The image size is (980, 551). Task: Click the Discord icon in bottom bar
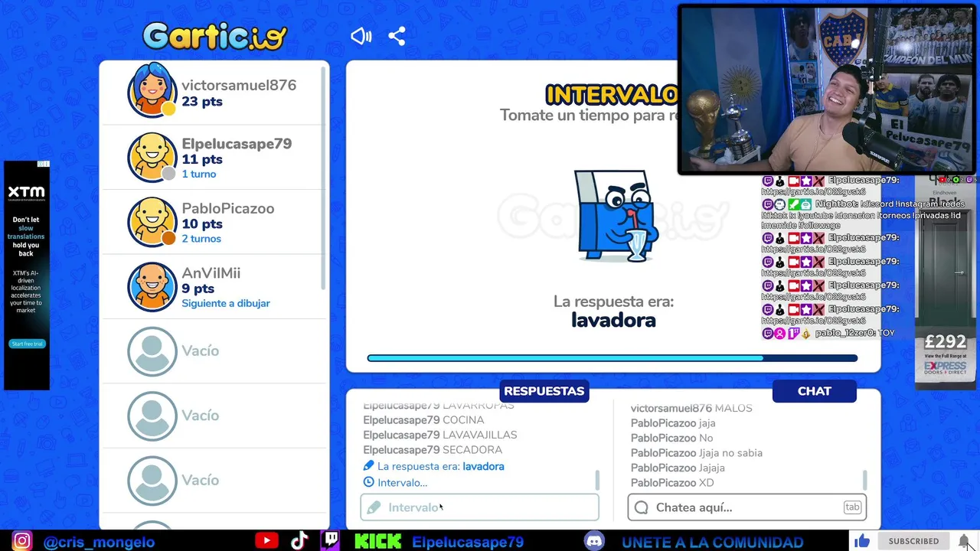point(594,541)
